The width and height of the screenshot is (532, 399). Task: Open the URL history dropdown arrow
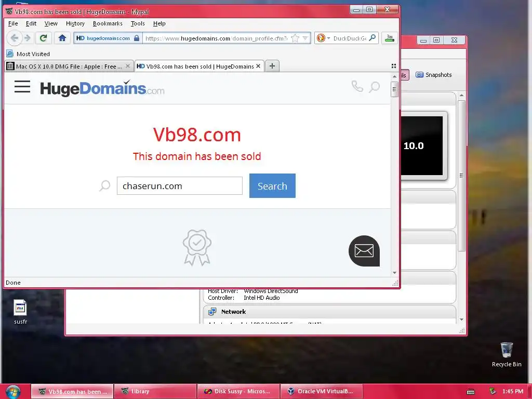[x=305, y=38]
